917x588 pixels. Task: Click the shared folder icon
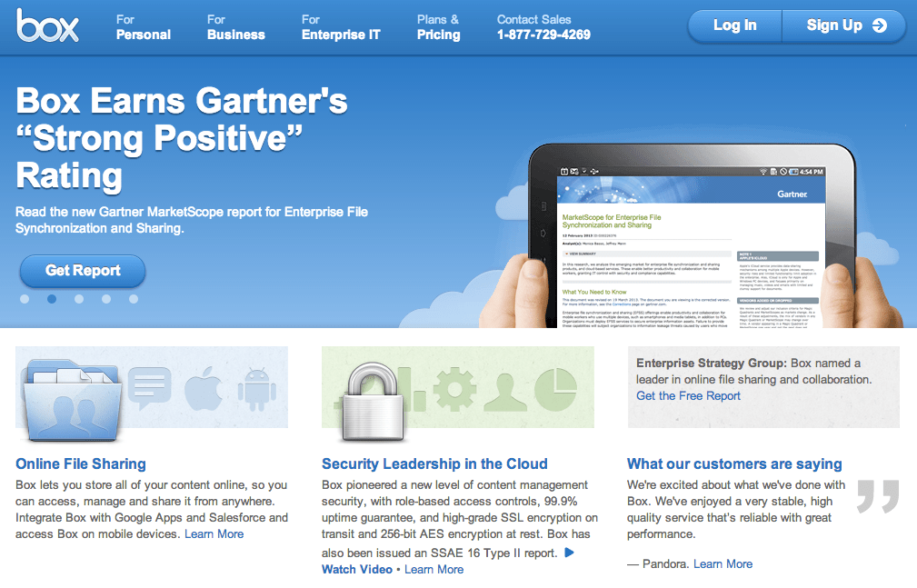point(73,400)
